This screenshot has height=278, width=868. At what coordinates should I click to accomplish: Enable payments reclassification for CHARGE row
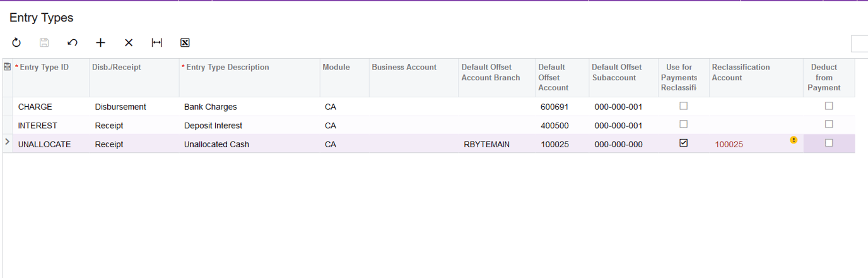click(683, 106)
